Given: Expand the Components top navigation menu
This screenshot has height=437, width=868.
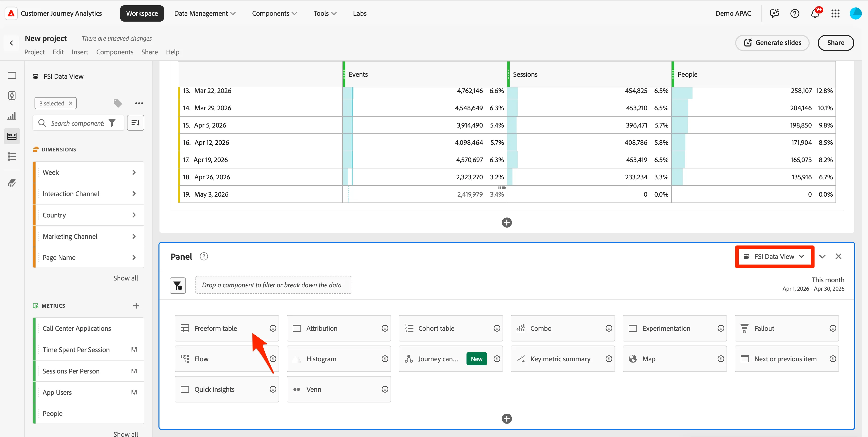Looking at the screenshot, I should point(274,13).
